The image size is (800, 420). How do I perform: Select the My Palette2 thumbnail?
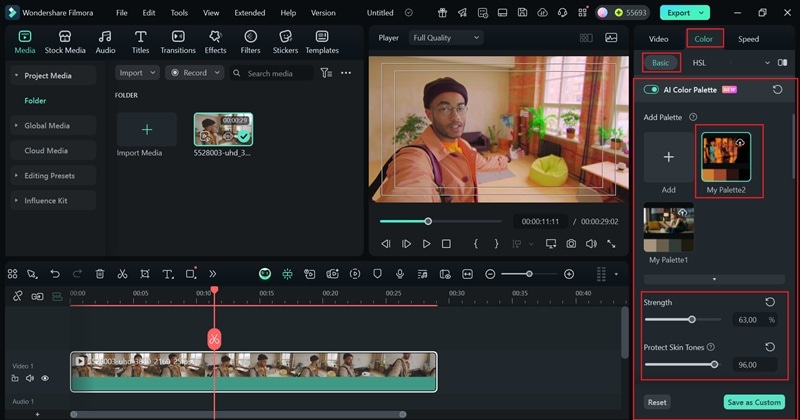726,157
